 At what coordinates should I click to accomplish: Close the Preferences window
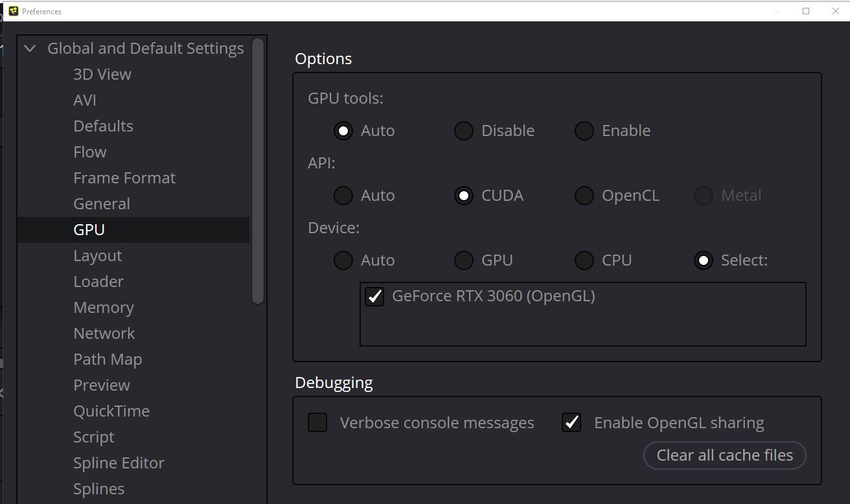[835, 11]
